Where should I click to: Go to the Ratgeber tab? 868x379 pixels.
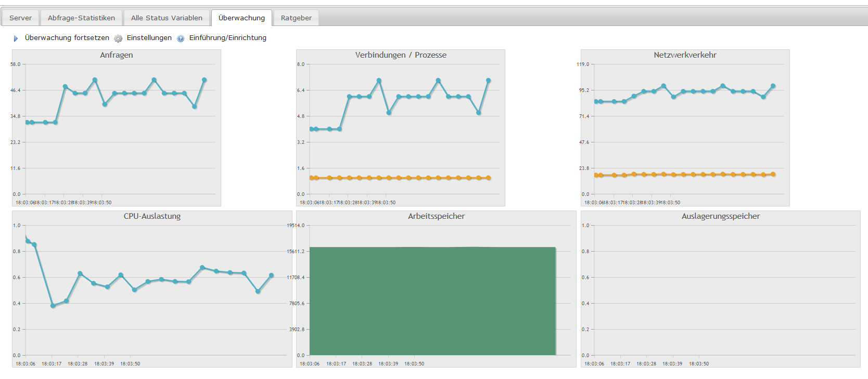click(296, 18)
